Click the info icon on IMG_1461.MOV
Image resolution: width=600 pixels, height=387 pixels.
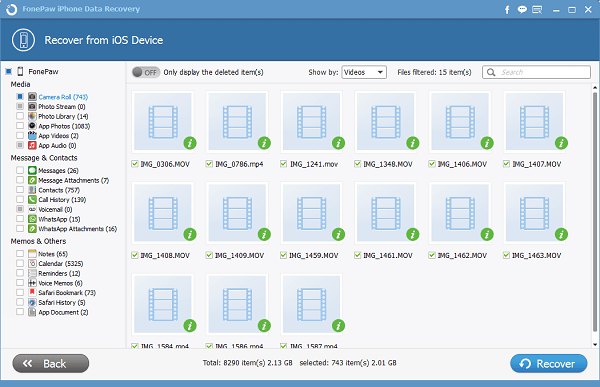pyautogui.click(x=412, y=234)
